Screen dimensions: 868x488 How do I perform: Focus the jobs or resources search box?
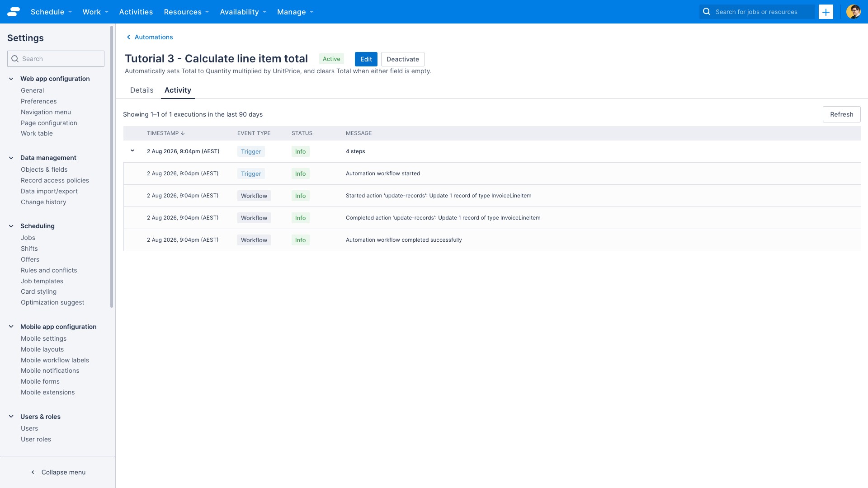point(757,12)
